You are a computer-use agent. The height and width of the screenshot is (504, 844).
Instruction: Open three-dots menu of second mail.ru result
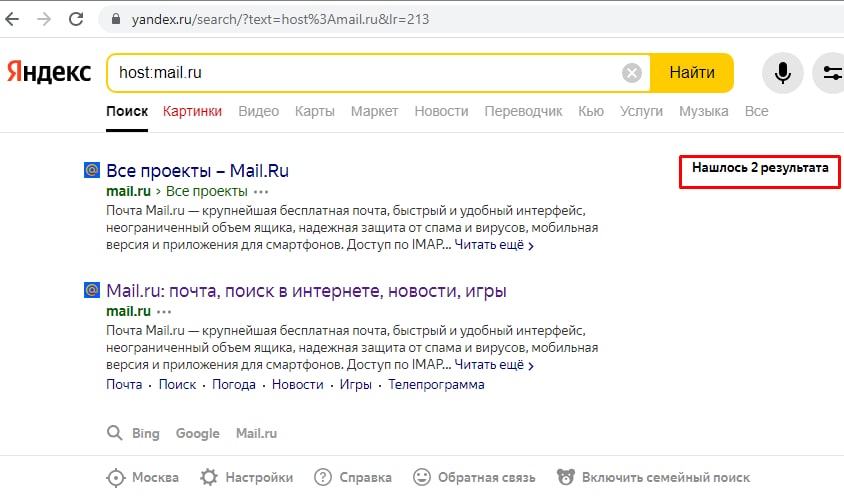tap(164, 312)
